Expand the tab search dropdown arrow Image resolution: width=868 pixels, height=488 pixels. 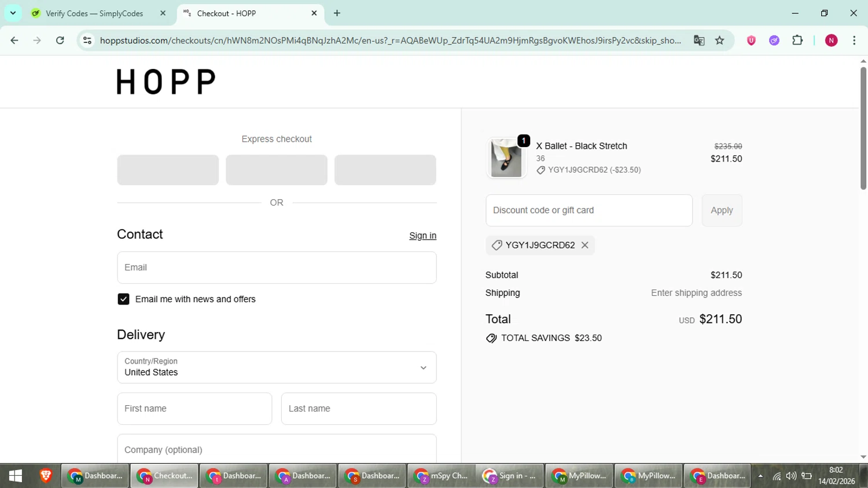click(x=13, y=13)
